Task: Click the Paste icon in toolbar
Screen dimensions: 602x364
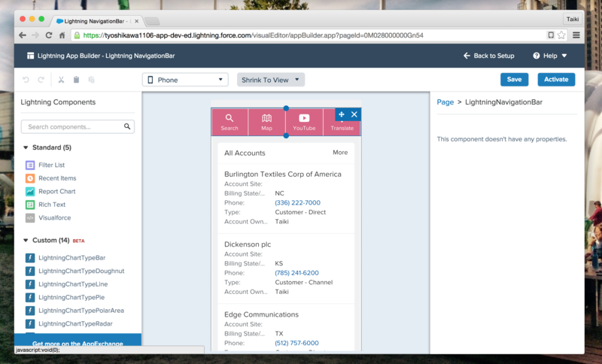Action: pos(91,80)
